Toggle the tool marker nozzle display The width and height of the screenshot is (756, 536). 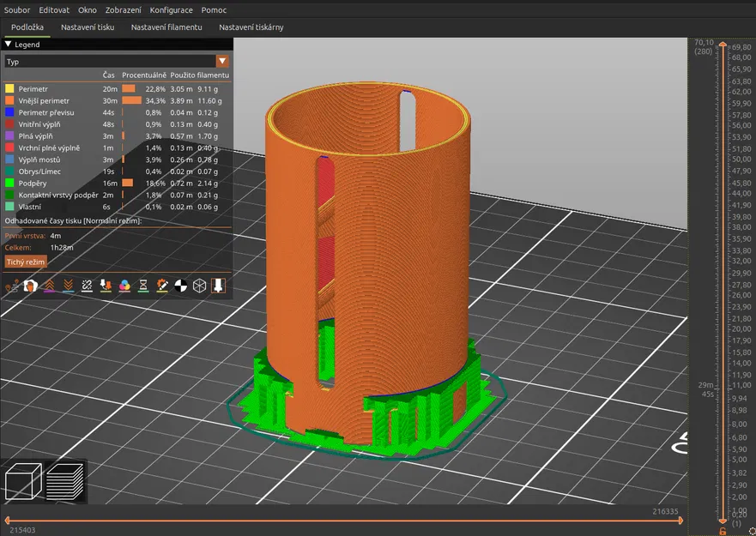pyautogui.click(x=218, y=286)
